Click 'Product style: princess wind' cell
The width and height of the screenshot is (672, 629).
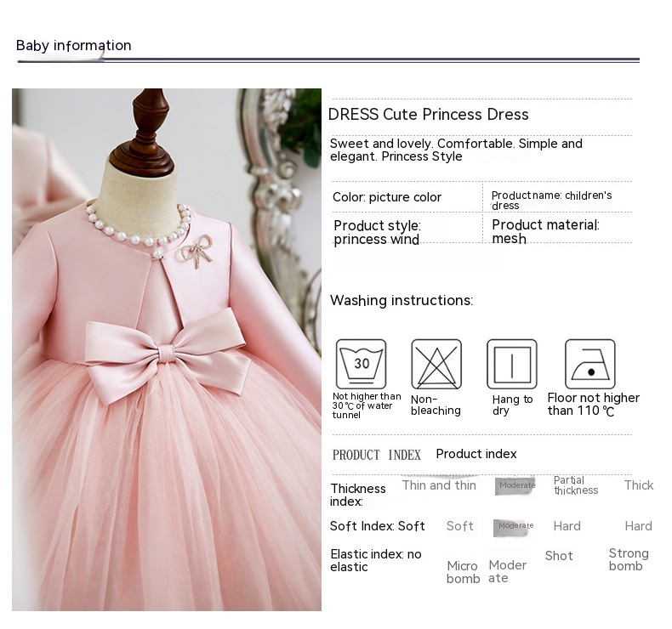[377, 232]
